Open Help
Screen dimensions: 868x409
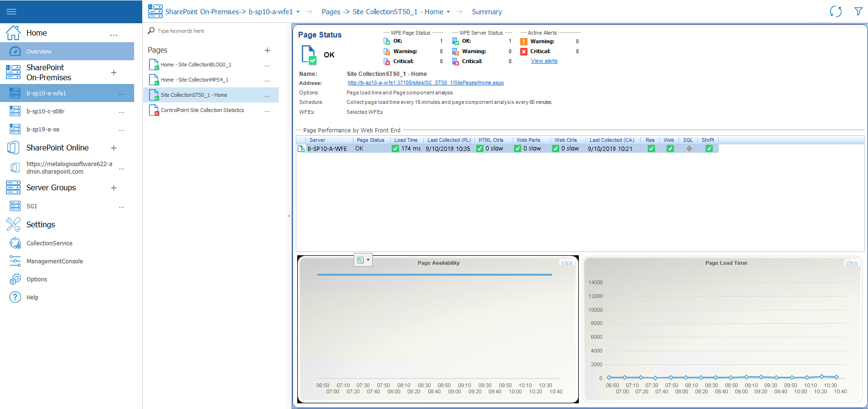tap(32, 297)
